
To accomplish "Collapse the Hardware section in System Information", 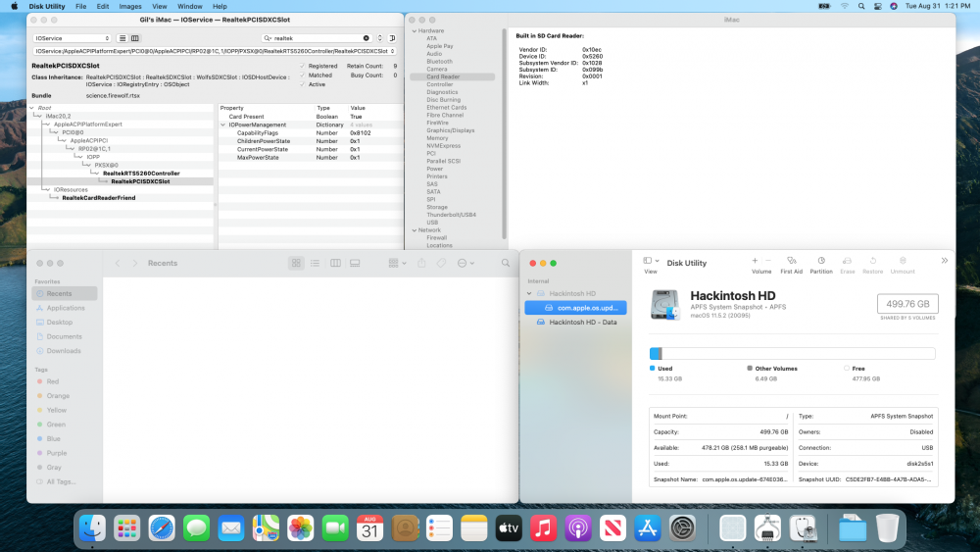I will [414, 30].
